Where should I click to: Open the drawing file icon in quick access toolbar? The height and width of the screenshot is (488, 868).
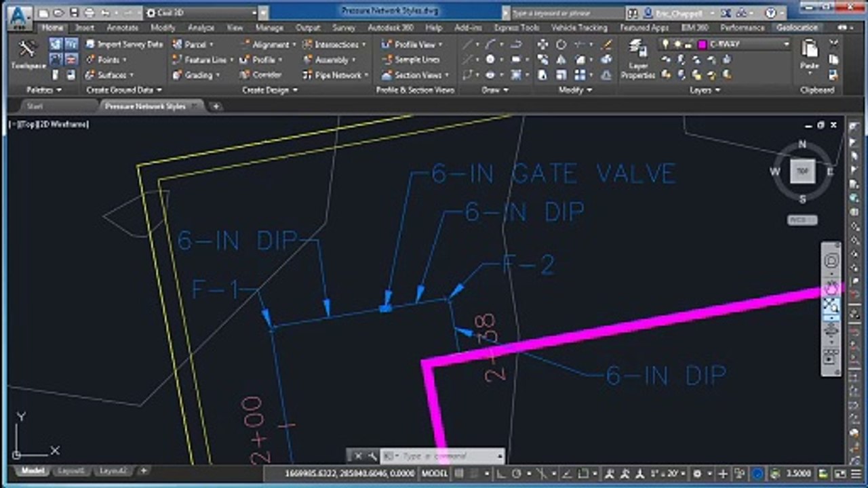(59, 13)
